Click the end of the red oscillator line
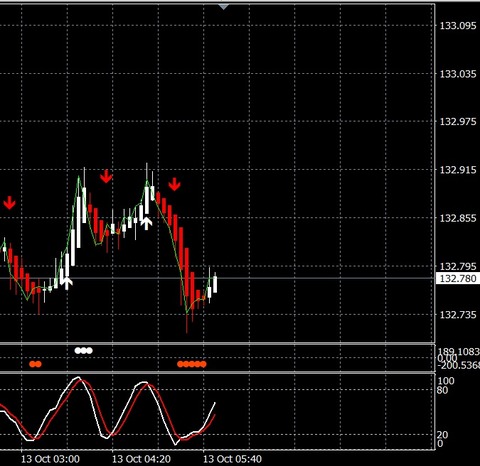Image resolution: width=480 pixels, height=466 pixels. pos(215,415)
